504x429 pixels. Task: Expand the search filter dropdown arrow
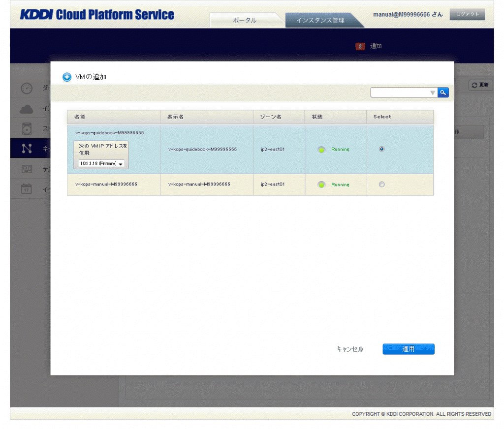click(x=433, y=93)
